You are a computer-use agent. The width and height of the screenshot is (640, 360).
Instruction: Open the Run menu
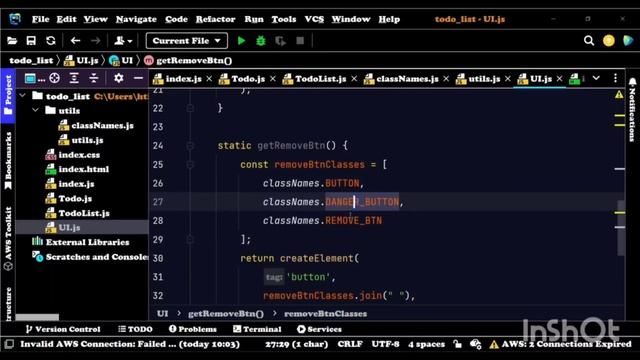254,19
